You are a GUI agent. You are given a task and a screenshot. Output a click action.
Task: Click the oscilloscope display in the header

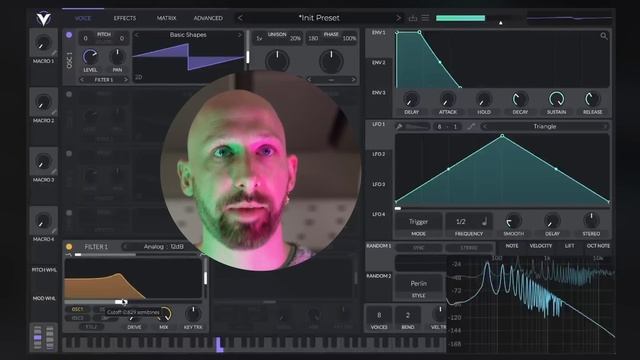pyautogui.click(x=569, y=18)
